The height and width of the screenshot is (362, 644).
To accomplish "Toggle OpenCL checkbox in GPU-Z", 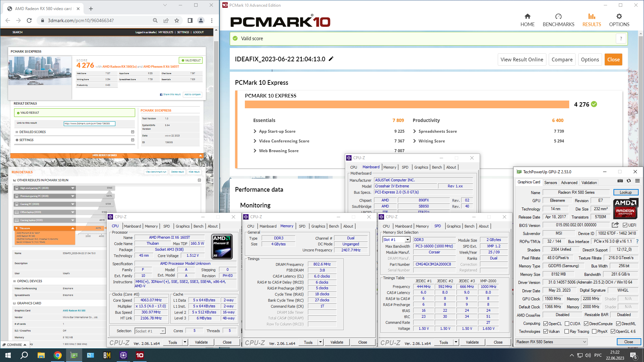I will (546, 324).
